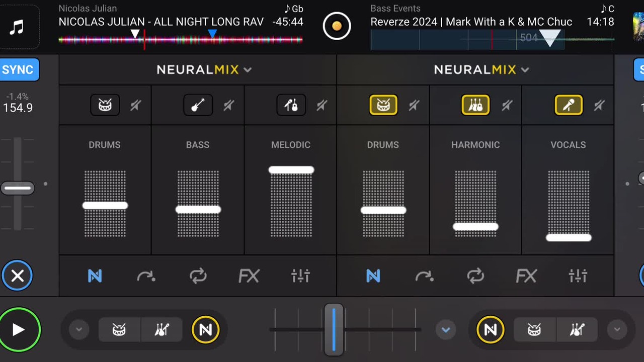Select the left deck drums stem icon
Viewport: 644px width, 362px height.
pyautogui.click(x=105, y=106)
